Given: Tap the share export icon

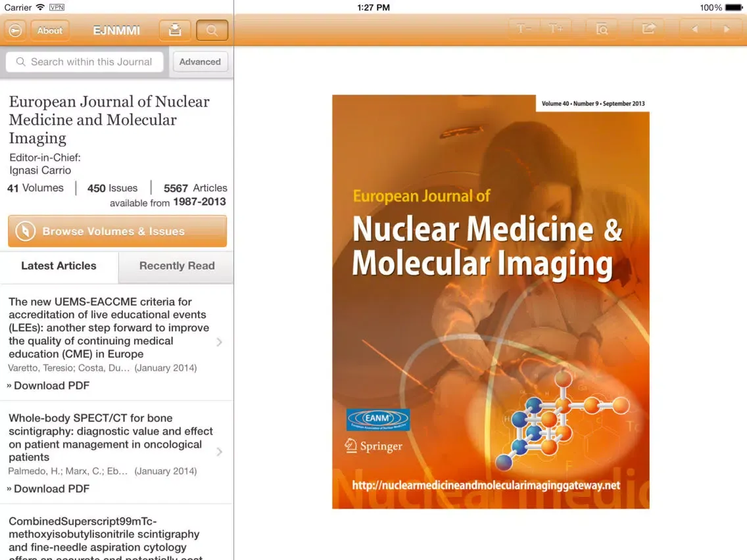Looking at the screenshot, I should pyautogui.click(x=648, y=29).
